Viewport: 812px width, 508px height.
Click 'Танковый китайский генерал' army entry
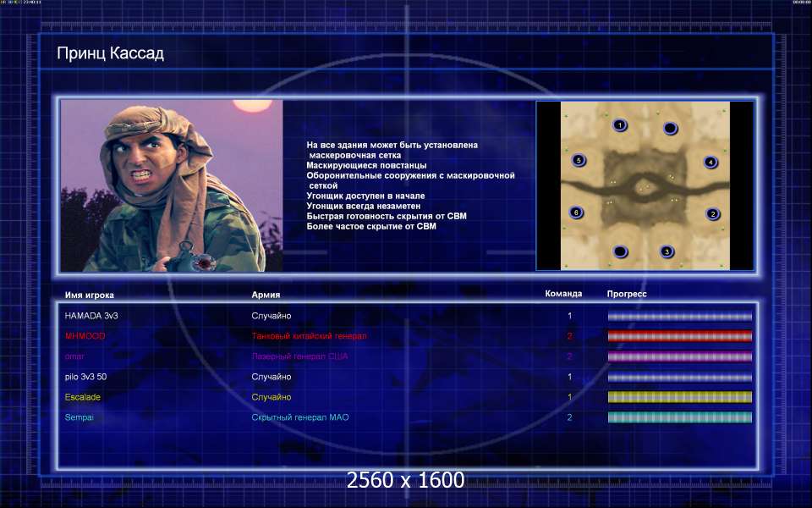tap(310, 336)
